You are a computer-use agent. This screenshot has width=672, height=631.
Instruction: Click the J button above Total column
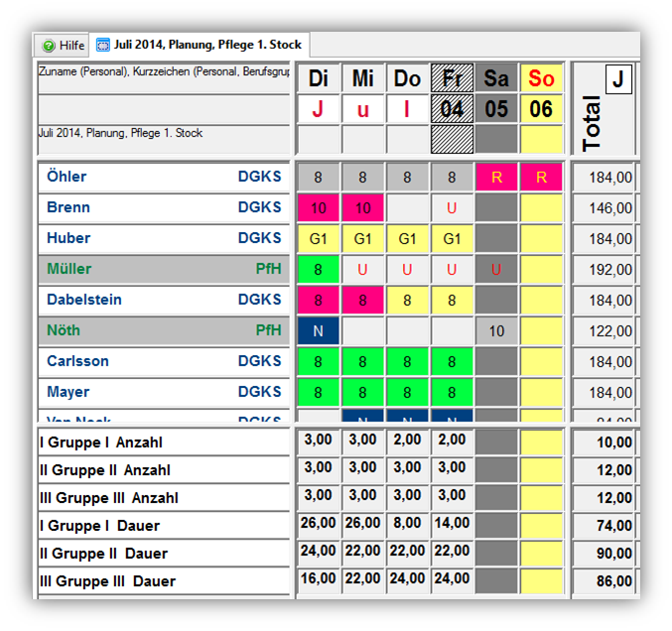617,79
